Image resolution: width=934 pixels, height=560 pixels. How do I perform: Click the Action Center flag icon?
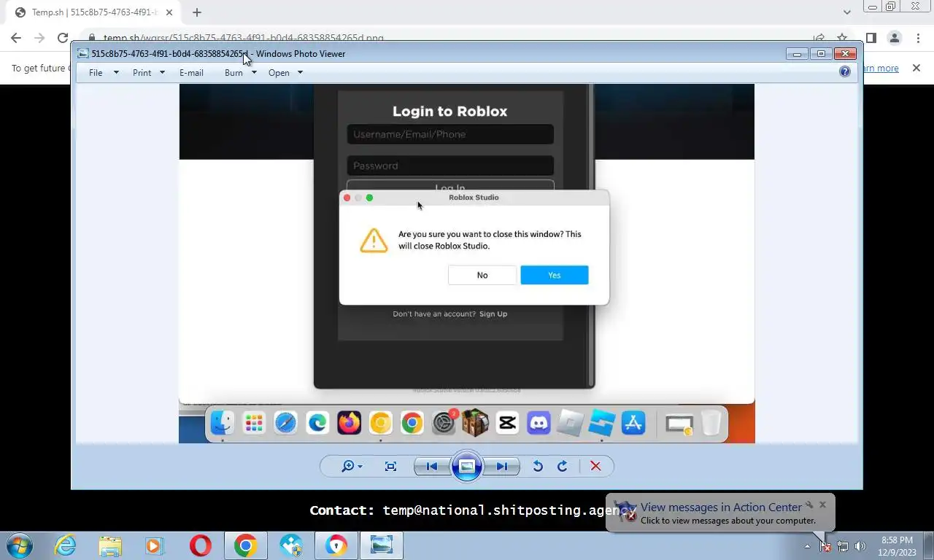(x=825, y=546)
